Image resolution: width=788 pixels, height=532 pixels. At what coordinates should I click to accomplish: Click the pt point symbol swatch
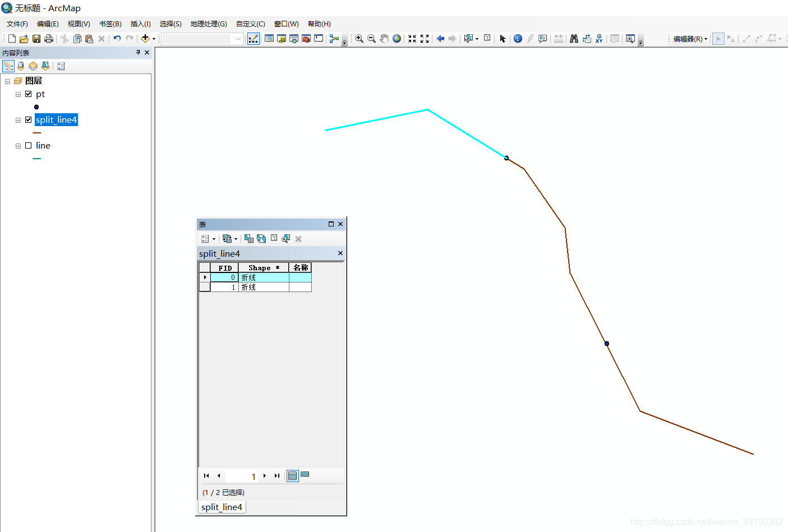coord(36,107)
